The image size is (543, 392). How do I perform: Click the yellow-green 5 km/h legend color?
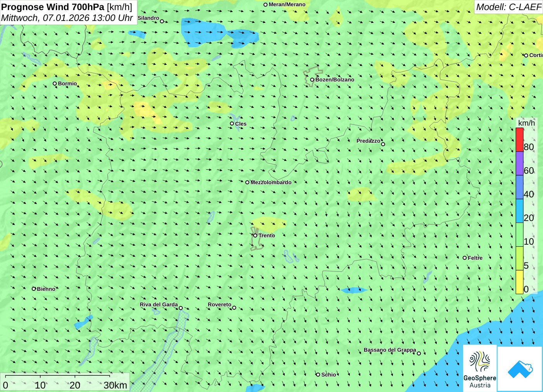coord(519,258)
